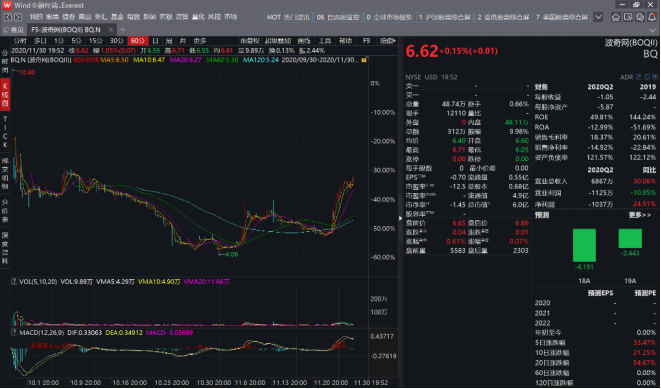This screenshot has width=661, height=389.
Task: Close the F5-波奇网 BQ.N tab
Action: [x=110, y=30]
